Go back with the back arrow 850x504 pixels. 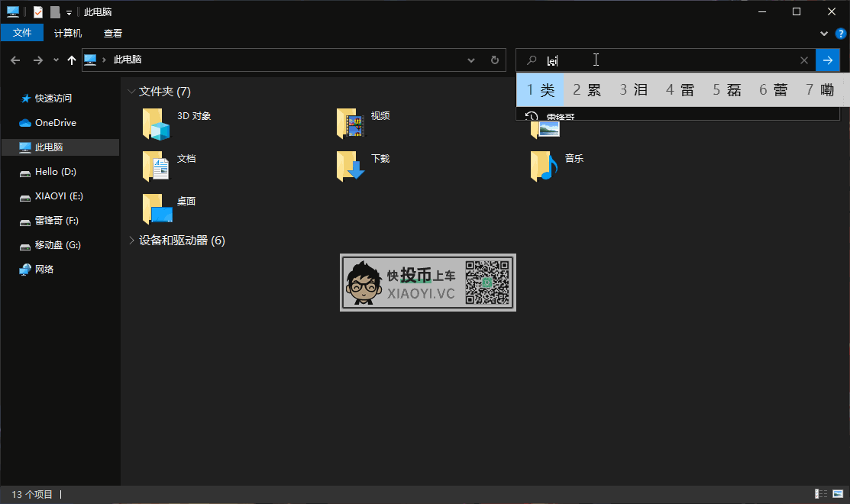[x=15, y=60]
